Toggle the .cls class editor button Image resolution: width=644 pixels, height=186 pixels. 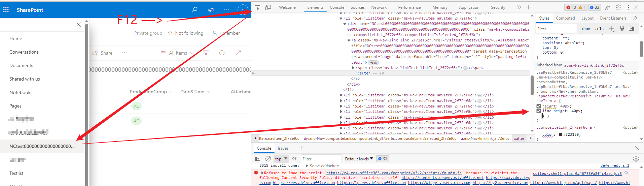pos(599,29)
